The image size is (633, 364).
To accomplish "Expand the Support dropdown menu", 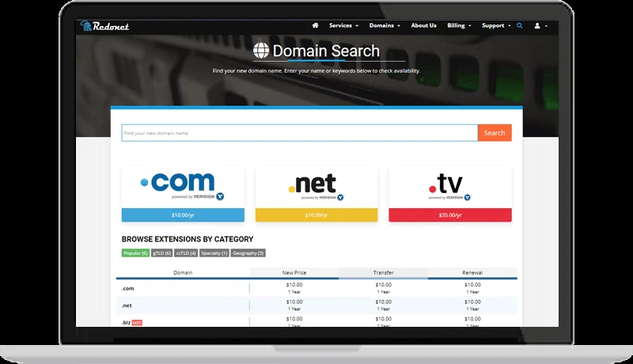I will [496, 25].
